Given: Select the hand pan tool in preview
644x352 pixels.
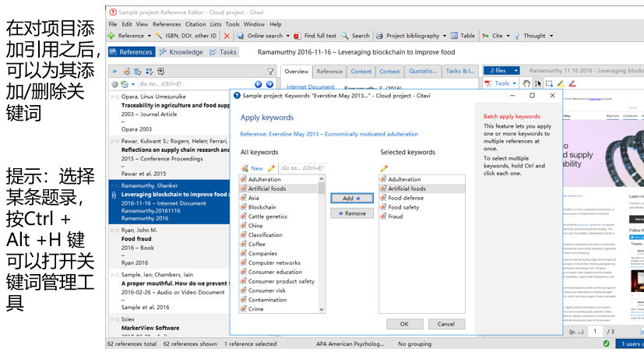Looking at the screenshot, I should [x=526, y=83].
